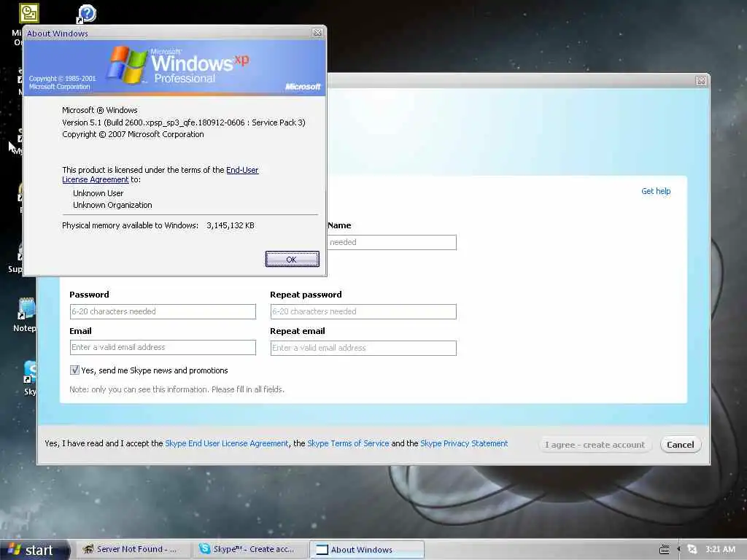Click the on-screen keyboard tray icon

(x=664, y=550)
